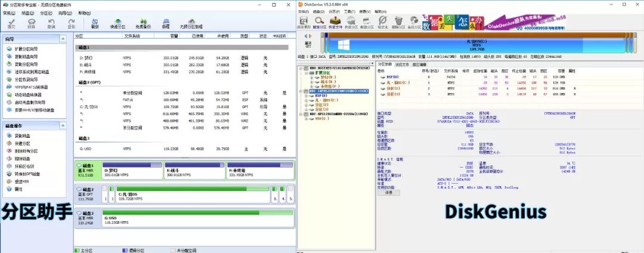Switch to the 扇区编辑 tab in DiskGenius
Viewport: 644px width, 253px height.
[419, 64]
